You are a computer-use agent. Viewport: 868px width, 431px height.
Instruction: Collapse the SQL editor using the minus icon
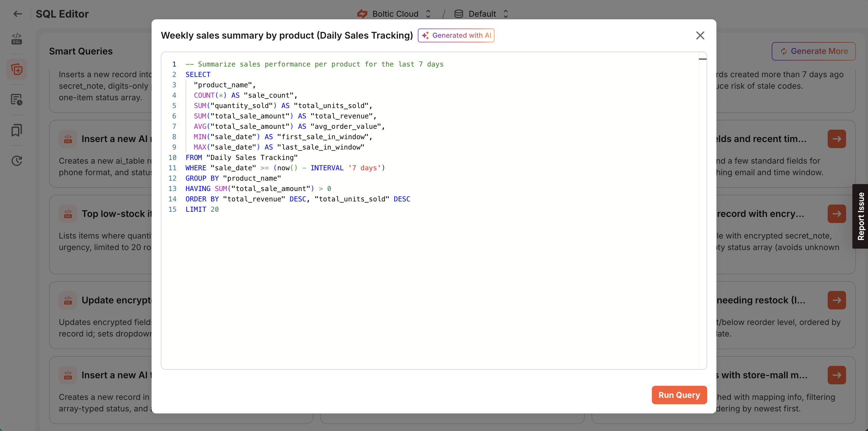coord(703,59)
